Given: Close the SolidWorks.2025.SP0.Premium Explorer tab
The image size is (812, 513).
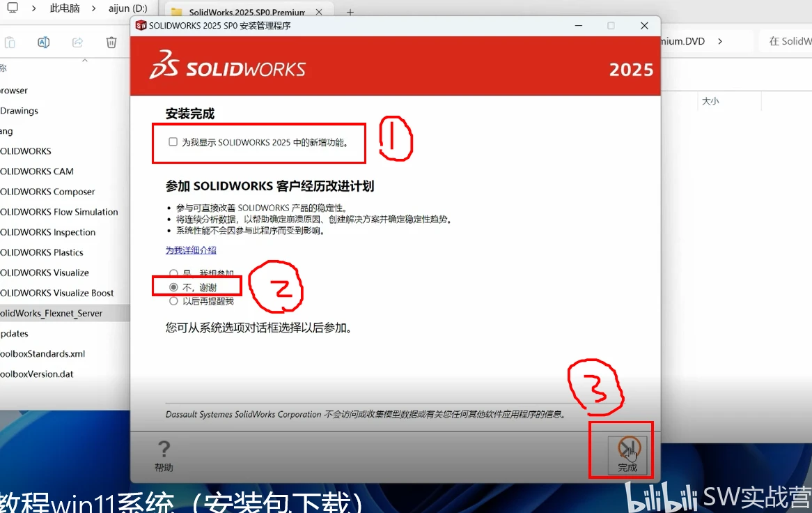Looking at the screenshot, I should 319,12.
